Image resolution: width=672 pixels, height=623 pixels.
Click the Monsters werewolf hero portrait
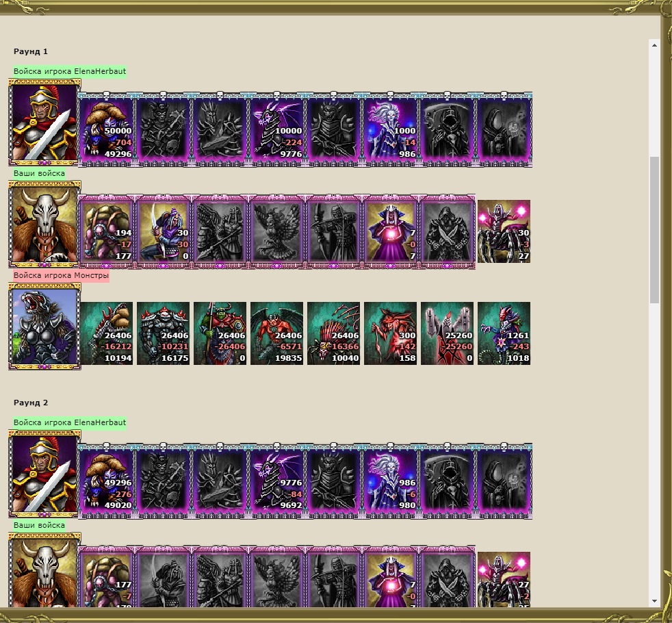click(x=44, y=327)
